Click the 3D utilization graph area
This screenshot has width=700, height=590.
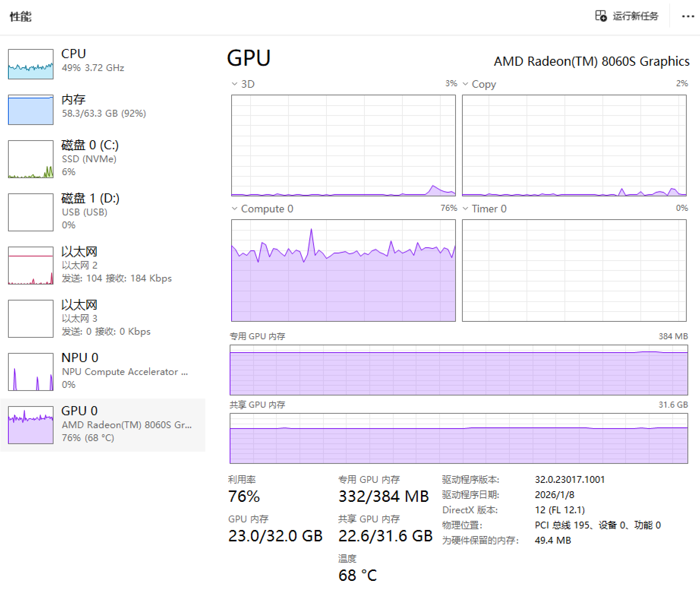342,144
